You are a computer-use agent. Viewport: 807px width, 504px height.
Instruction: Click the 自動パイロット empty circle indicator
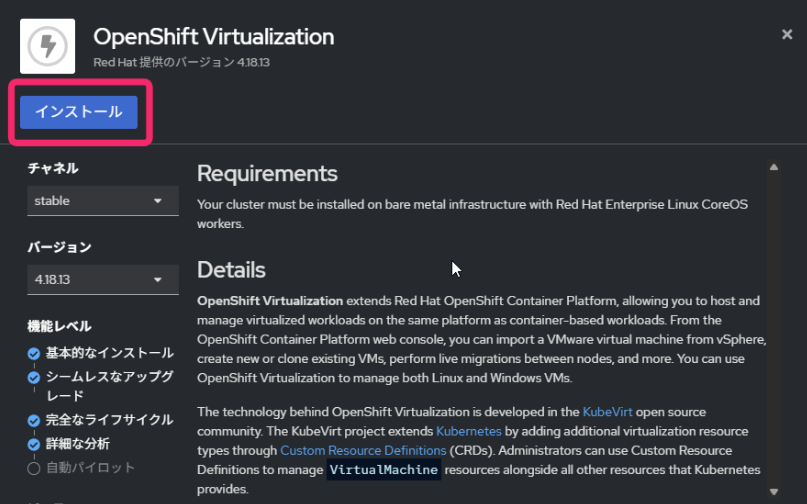[34, 468]
